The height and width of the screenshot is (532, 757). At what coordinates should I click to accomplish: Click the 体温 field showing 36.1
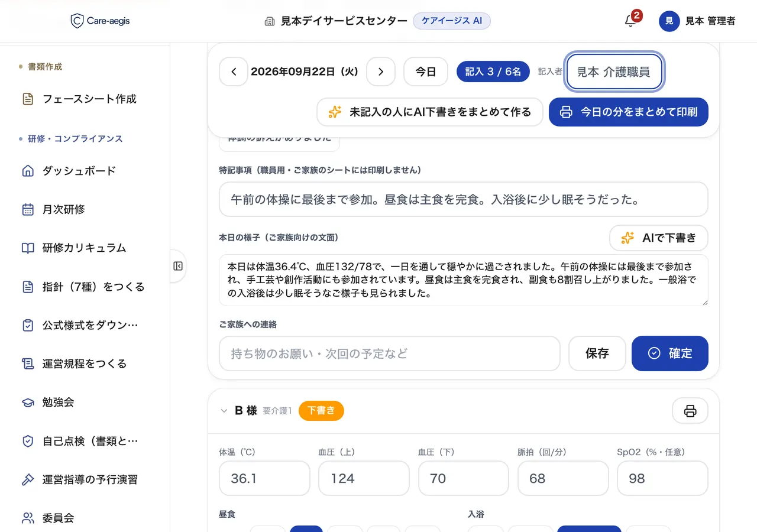point(264,478)
